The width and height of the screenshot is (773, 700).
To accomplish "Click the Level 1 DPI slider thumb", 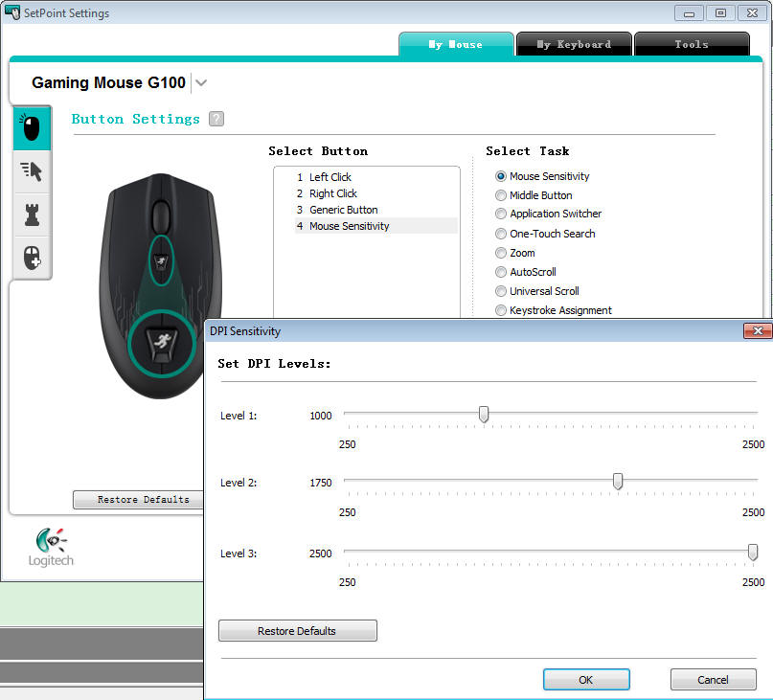I will click(x=484, y=414).
